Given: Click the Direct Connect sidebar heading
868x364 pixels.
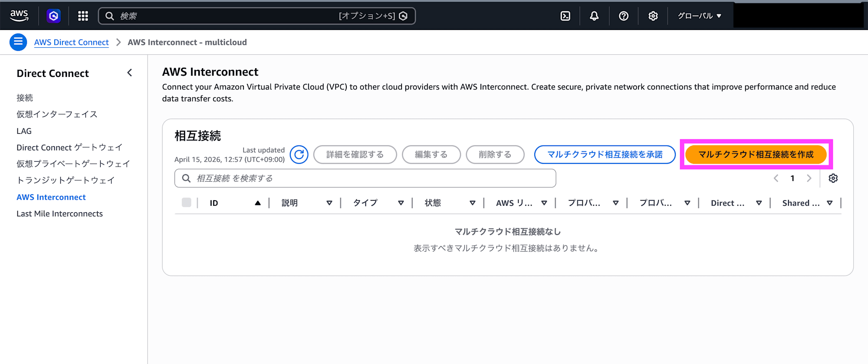Looking at the screenshot, I should [53, 73].
